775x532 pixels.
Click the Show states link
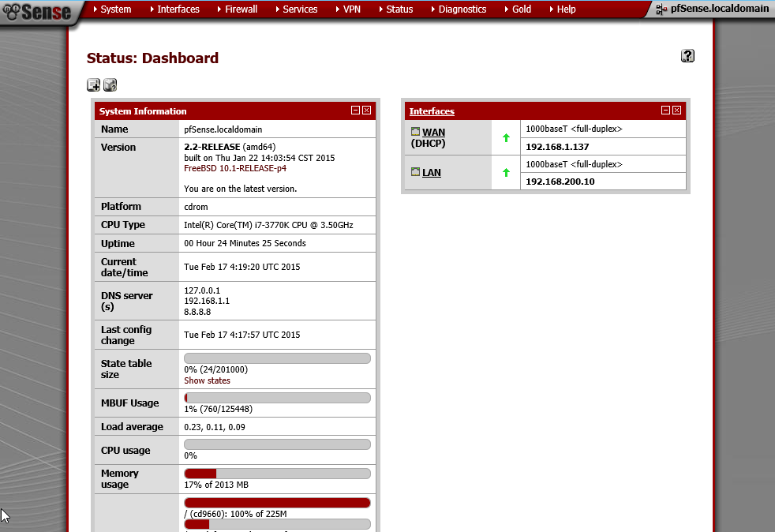(x=207, y=380)
